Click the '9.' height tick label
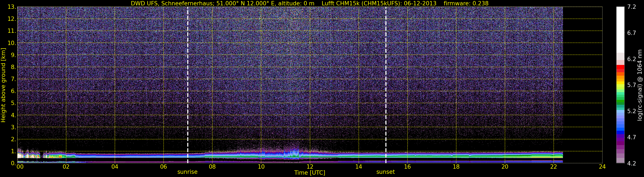The image size is (644, 177). click(x=13, y=55)
